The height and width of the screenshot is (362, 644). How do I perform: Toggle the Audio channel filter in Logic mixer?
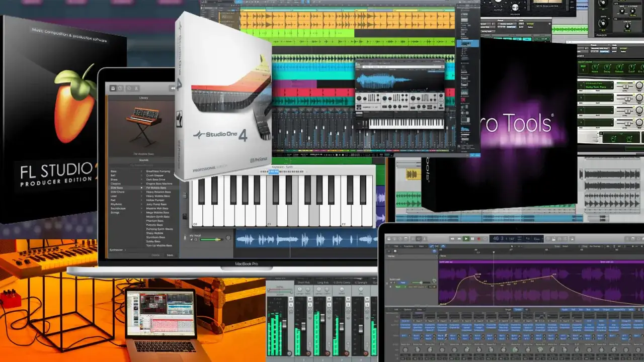coord(565,310)
